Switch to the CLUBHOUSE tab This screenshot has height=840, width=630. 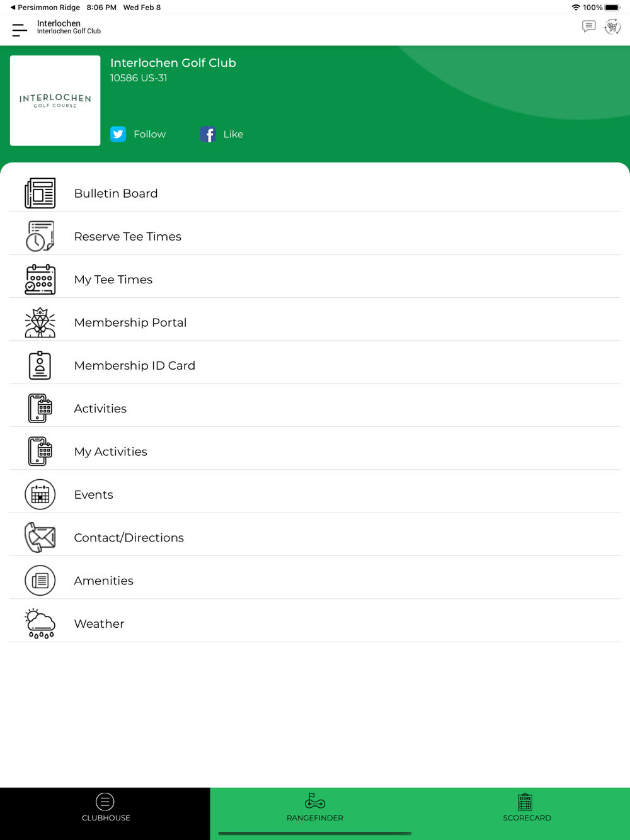pyautogui.click(x=105, y=813)
